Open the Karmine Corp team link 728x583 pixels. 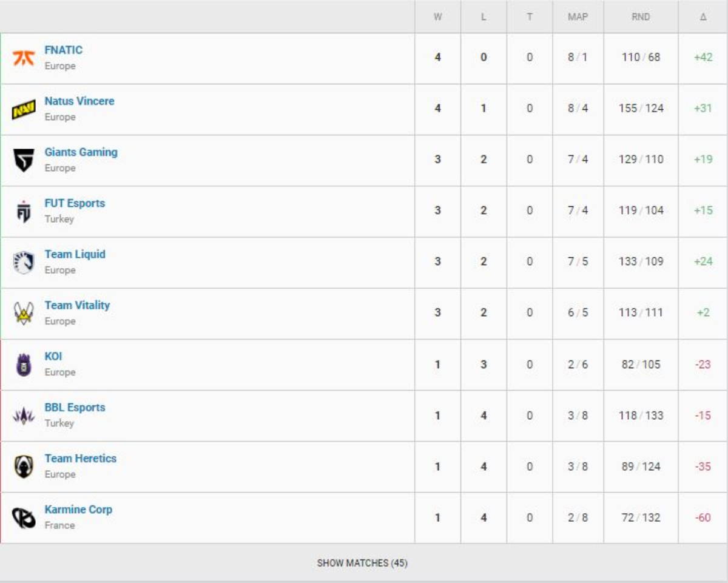pos(78,510)
